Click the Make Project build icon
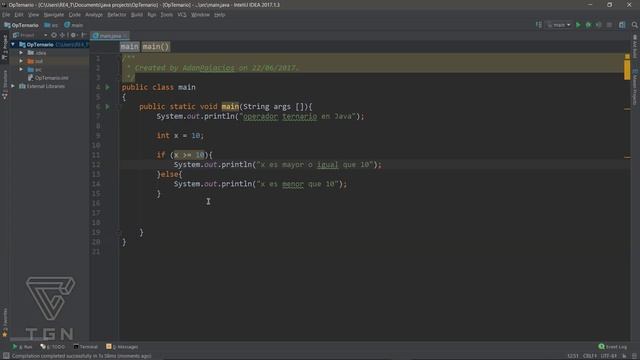The width and height of the screenshot is (640, 360). 539,25
